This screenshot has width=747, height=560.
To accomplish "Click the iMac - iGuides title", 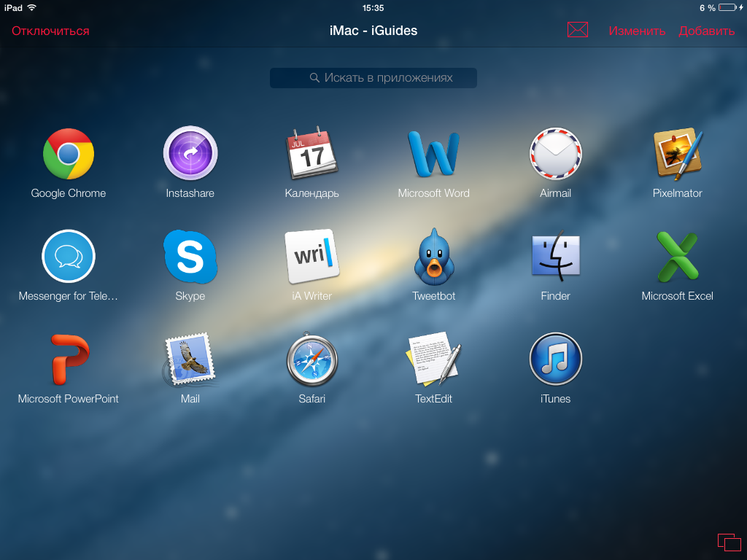I will [x=373, y=31].
